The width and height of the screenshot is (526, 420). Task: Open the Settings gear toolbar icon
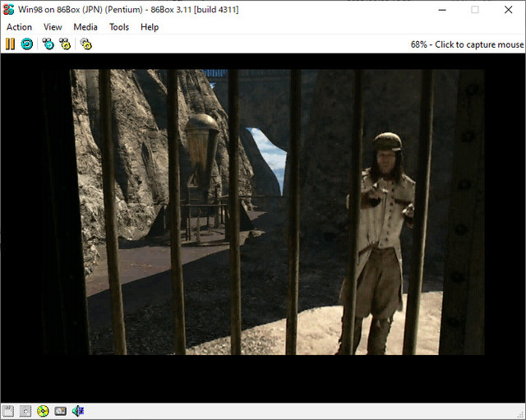(85, 44)
